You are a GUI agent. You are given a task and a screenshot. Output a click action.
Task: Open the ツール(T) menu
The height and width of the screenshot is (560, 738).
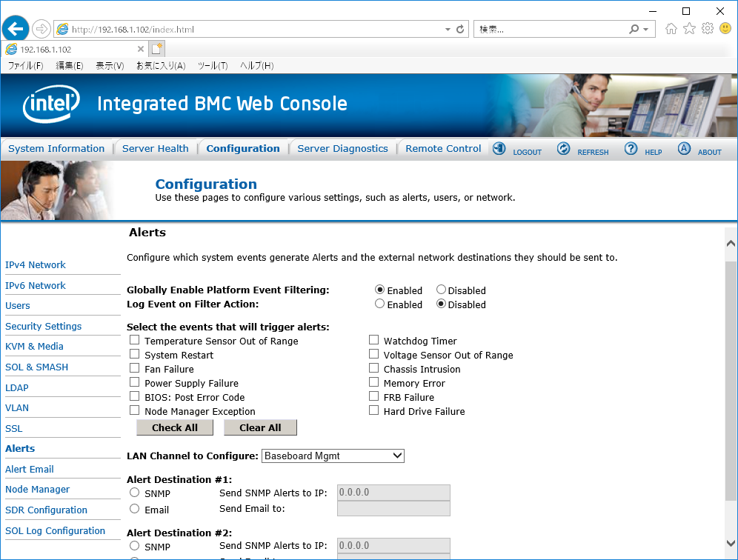point(213,66)
